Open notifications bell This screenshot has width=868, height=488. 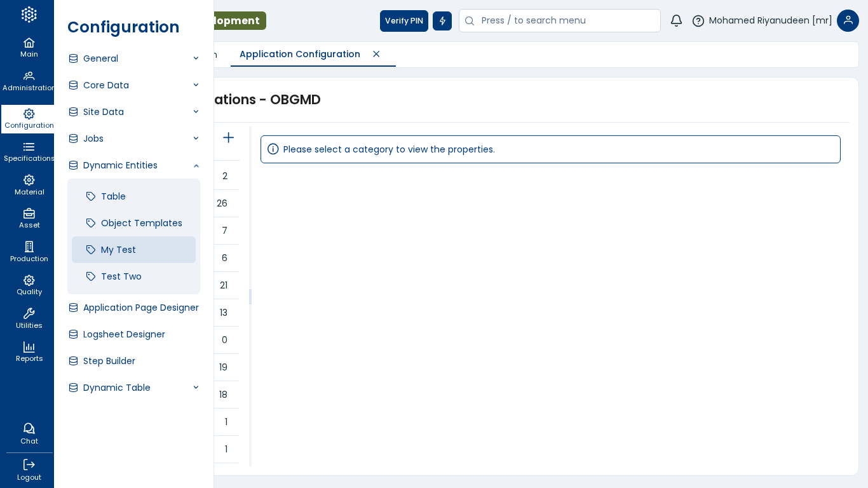[x=676, y=21]
